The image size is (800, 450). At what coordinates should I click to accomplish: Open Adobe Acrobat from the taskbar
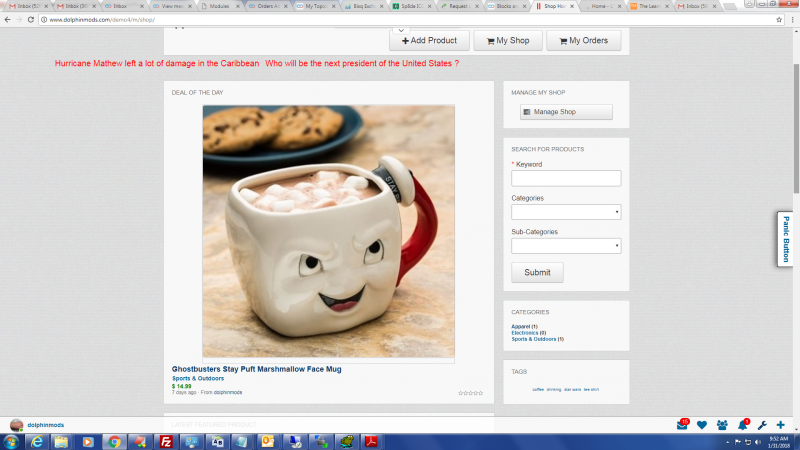371,442
